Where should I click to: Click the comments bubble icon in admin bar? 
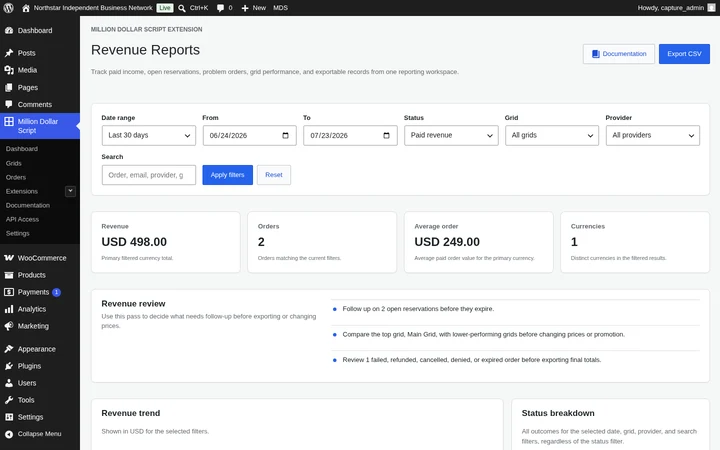(220, 8)
